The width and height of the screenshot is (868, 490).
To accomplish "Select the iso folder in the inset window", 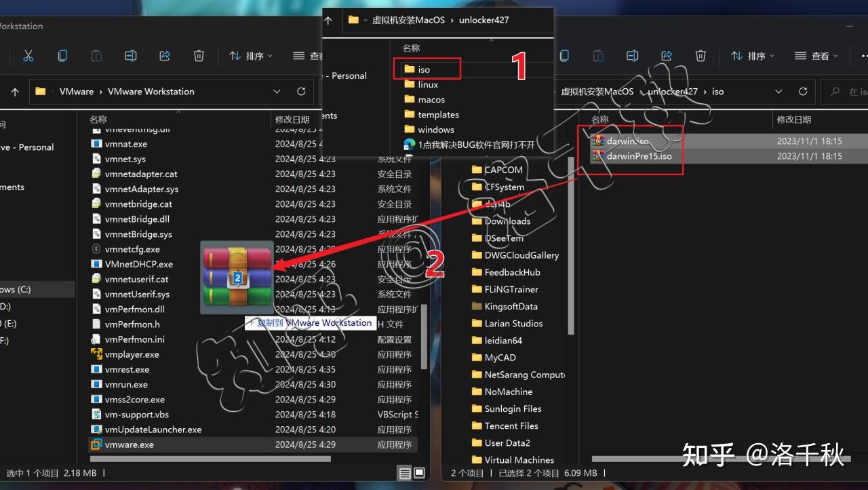I will 424,69.
